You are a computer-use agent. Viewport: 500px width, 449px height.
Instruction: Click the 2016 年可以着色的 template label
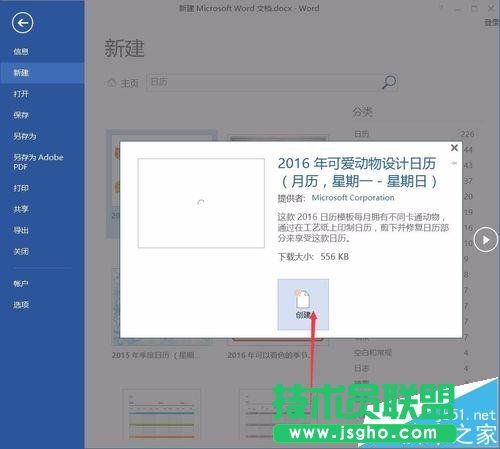tap(269, 355)
